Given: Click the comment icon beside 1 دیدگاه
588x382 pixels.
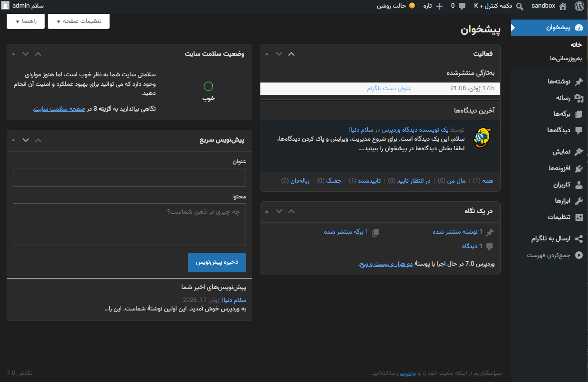Looking at the screenshot, I should 490,247.
